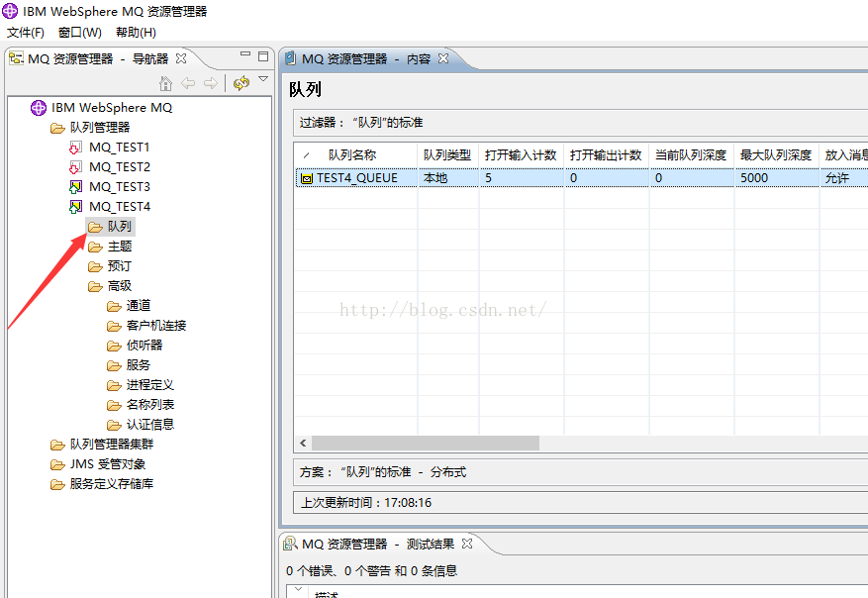Switch to MQ 资源管理器 - 测试结果 tab
The height and width of the screenshot is (598, 868).
(378, 544)
